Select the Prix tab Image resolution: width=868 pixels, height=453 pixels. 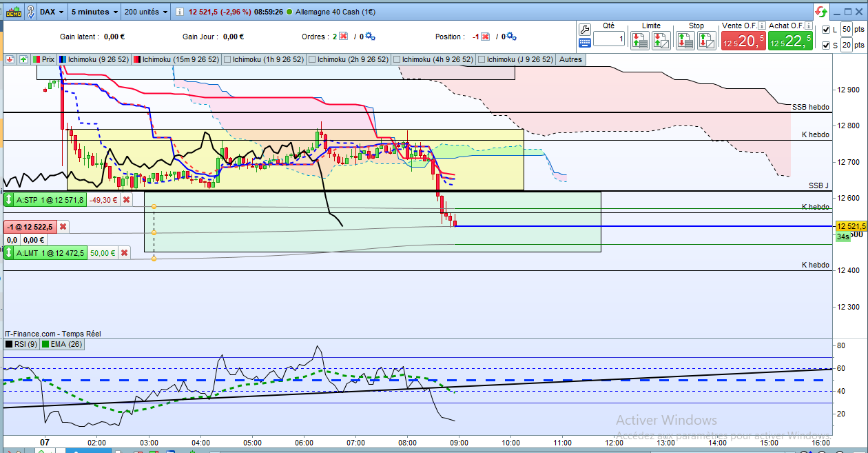(x=45, y=59)
